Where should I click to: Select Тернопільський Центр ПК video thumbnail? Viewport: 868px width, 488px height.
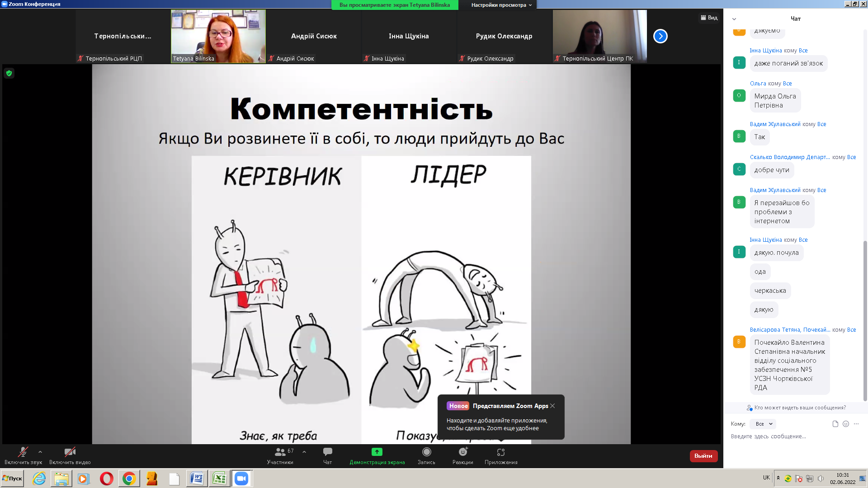coord(600,36)
